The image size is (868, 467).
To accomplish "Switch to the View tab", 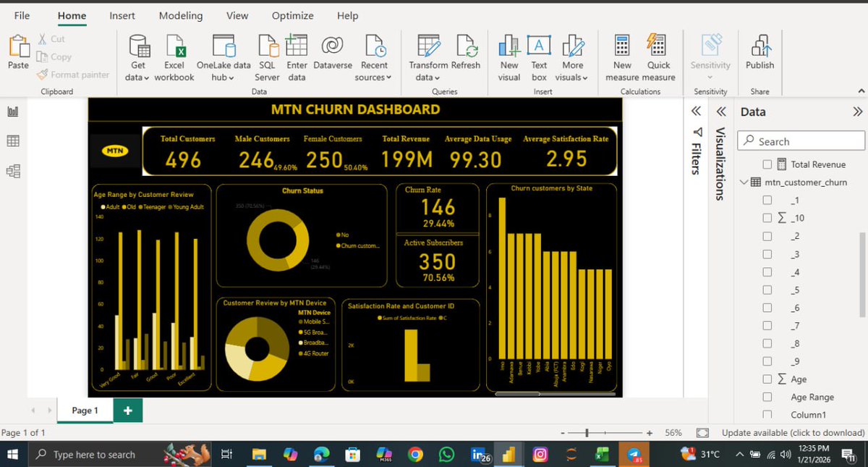I will 237,15.
